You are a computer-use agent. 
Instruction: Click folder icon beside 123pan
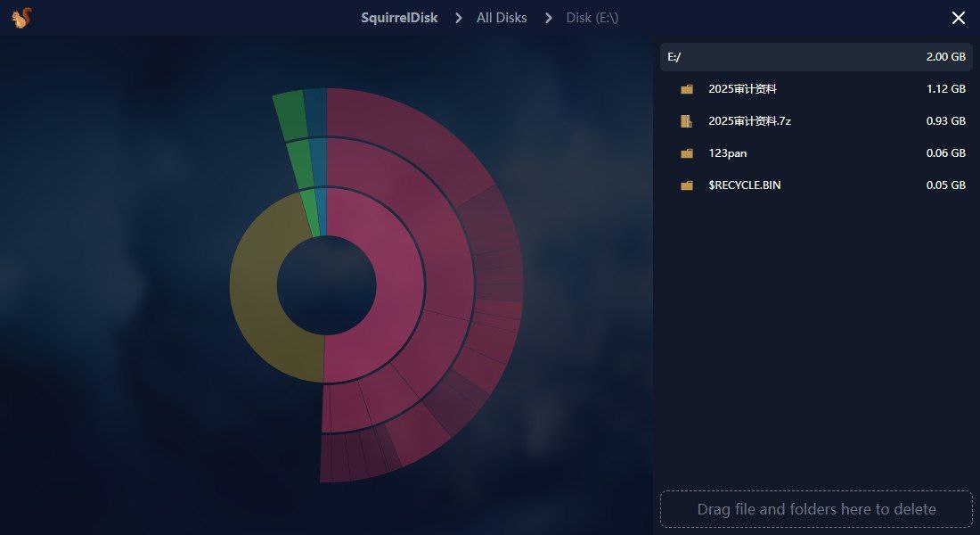686,153
